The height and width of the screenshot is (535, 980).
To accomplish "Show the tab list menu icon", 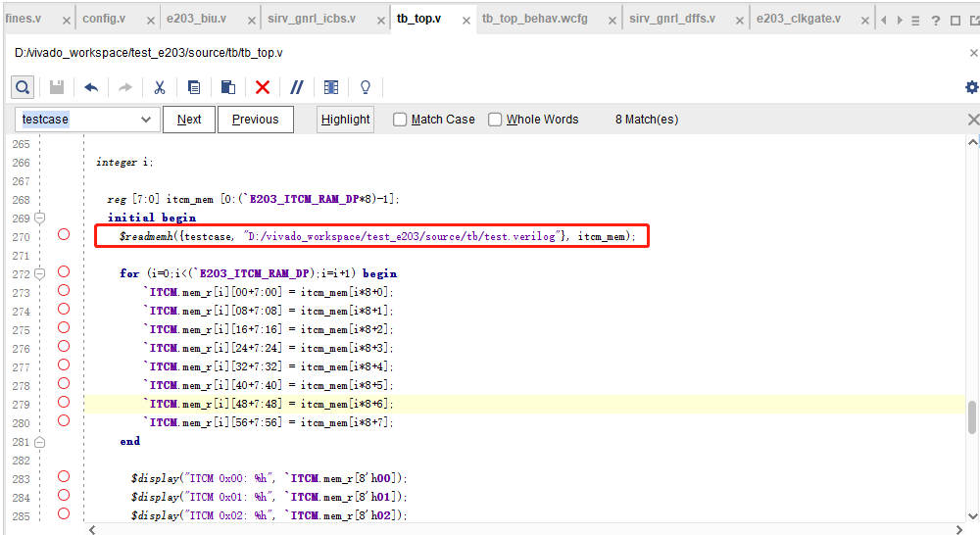I will coord(915,21).
